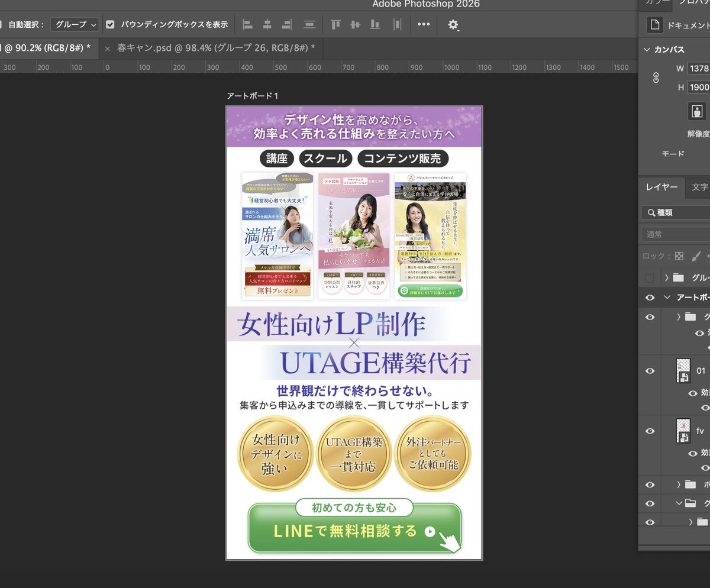Screen dimensions: 710x588
Task: Click the アートボード 1 label above canvas
Action: tap(252, 96)
